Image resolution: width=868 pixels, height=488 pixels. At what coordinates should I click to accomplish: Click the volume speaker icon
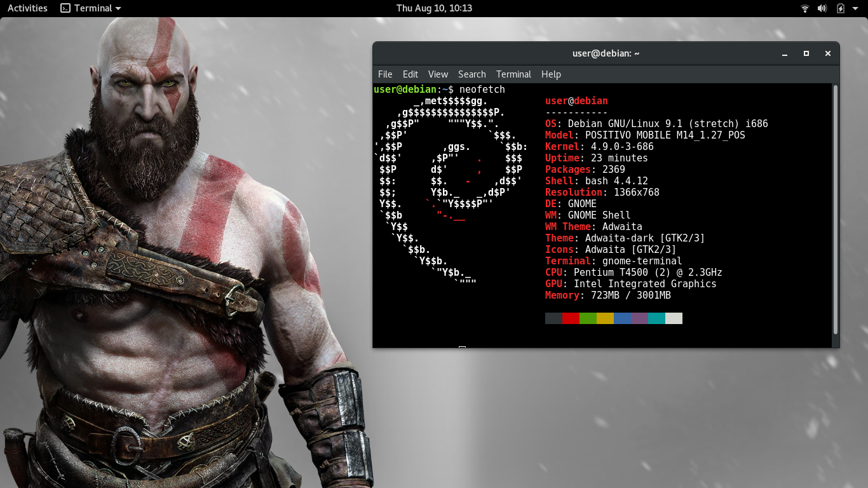tap(822, 8)
